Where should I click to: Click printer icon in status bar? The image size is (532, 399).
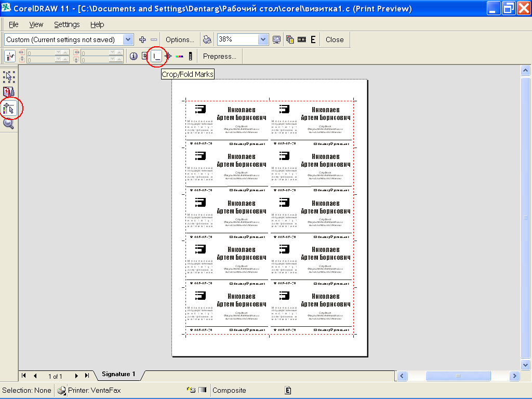tap(61, 391)
